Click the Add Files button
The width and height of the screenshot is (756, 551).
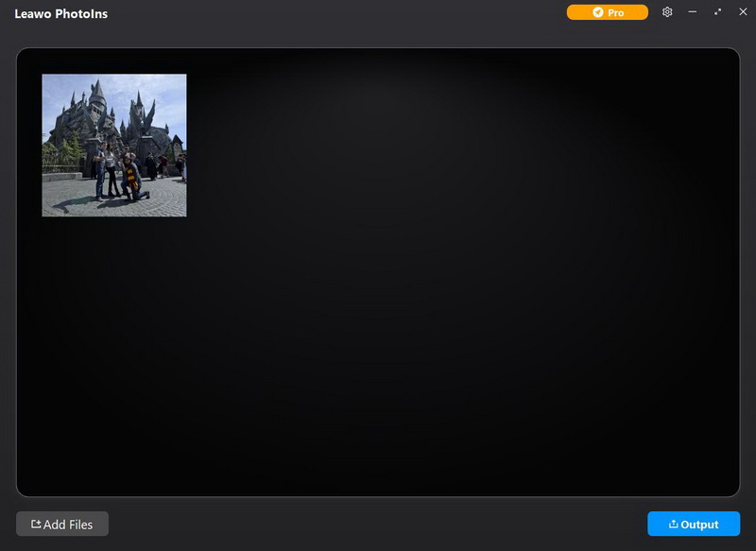tap(62, 524)
